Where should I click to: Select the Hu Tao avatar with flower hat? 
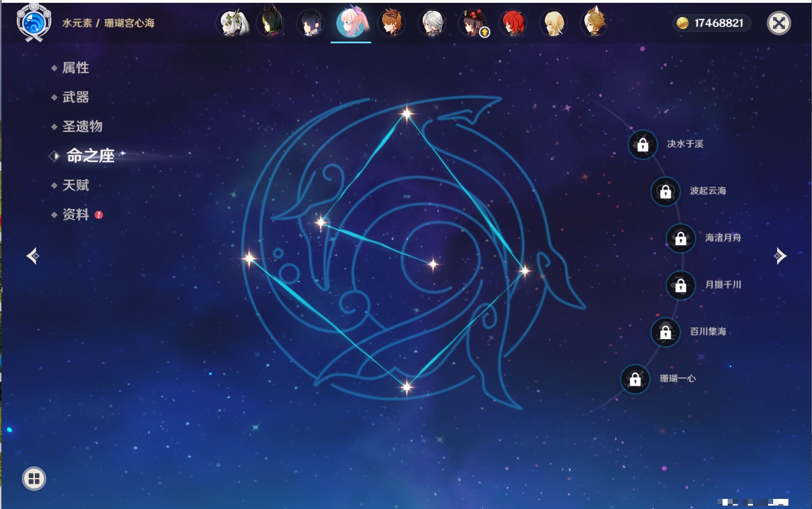coord(473,23)
